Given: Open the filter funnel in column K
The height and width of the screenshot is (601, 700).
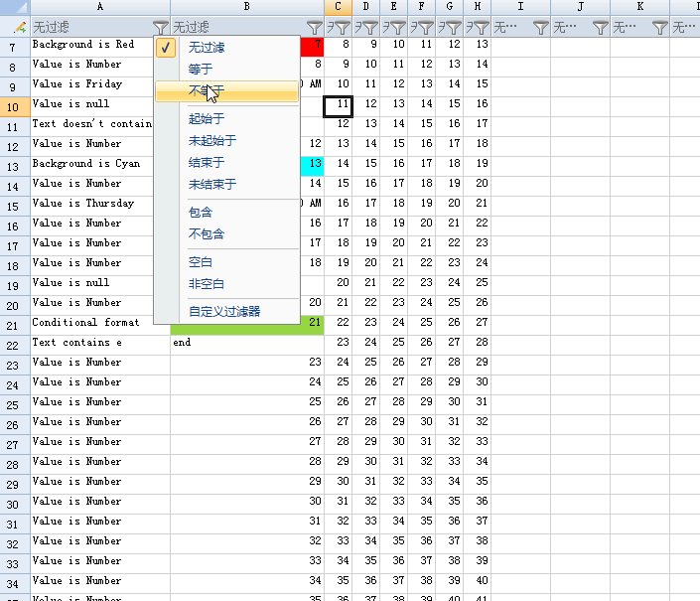Looking at the screenshot, I should click(x=660, y=28).
